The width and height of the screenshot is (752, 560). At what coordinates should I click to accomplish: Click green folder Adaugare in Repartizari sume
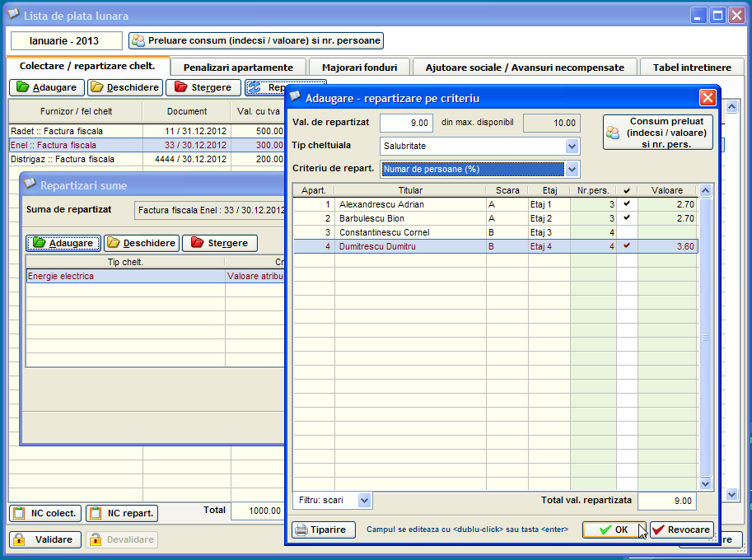pyautogui.click(x=63, y=243)
